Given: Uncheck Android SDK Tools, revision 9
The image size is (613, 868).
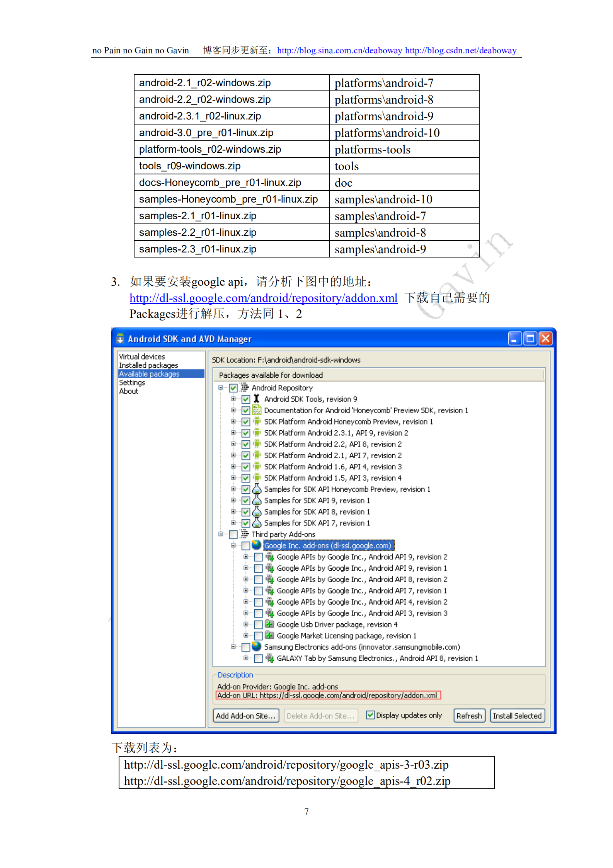Looking at the screenshot, I should pos(246,399).
